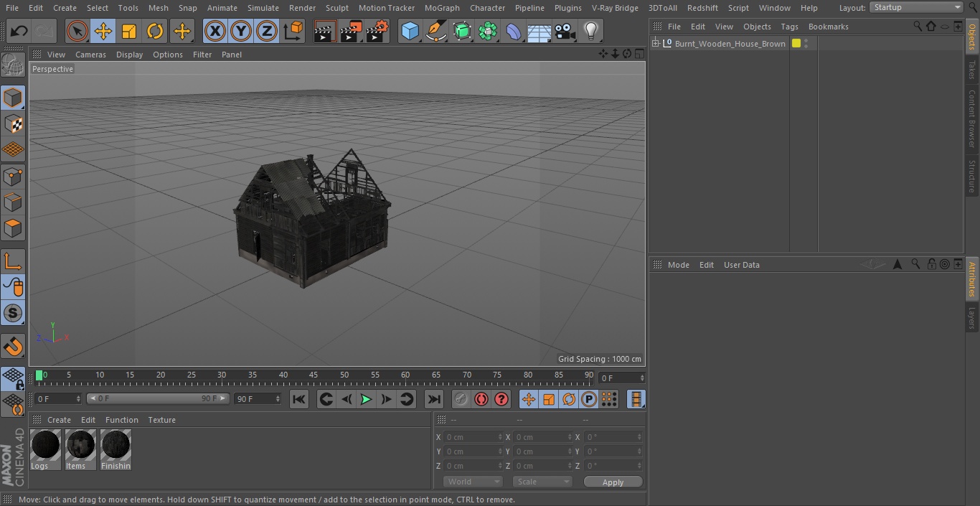
Task: Go to start of animation
Action: click(x=299, y=399)
